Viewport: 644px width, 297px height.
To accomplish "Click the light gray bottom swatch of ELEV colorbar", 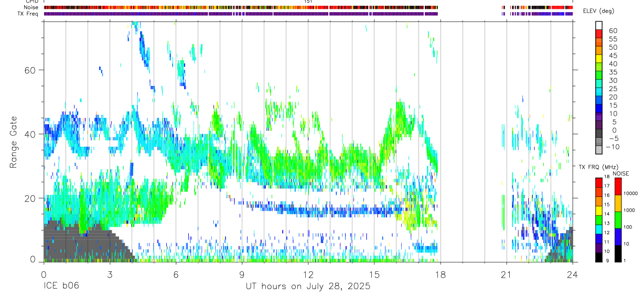I will tap(599, 150).
